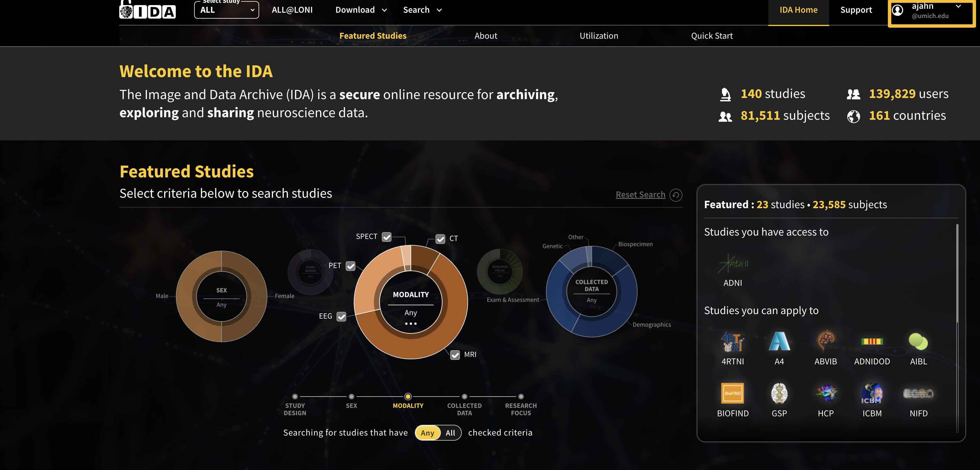Image resolution: width=980 pixels, height=470 pixels.
Task: Open the HCP study icon
Action: (825, 393)
